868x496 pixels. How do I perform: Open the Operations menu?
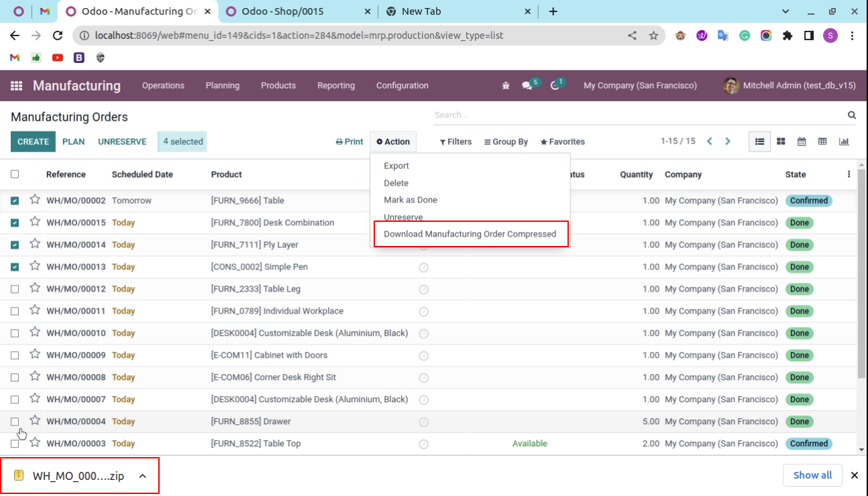[163, 86]
